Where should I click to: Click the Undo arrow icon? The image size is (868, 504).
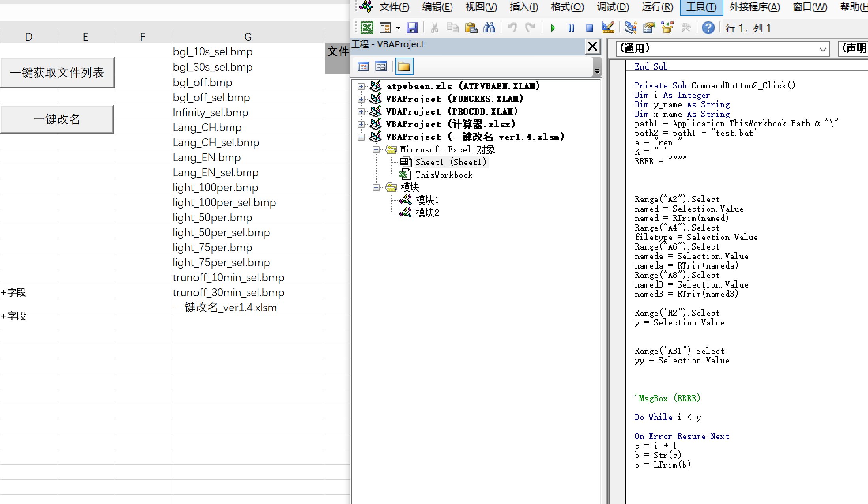[x=512, y=28]
